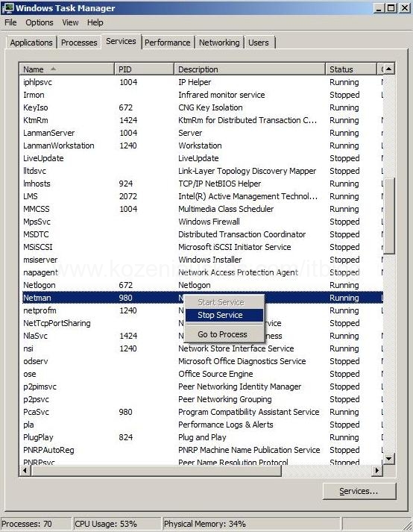Select the LanmanServer service row
413x532 pixels.
pyautogui.click(x=203, y=133)
